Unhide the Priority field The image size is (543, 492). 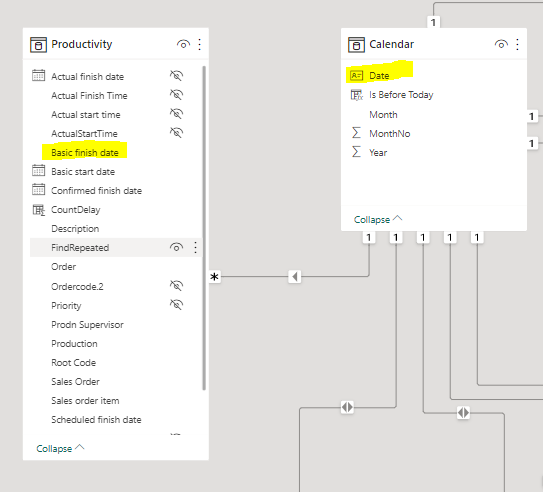pyautogui.click(x=176, y=304)
